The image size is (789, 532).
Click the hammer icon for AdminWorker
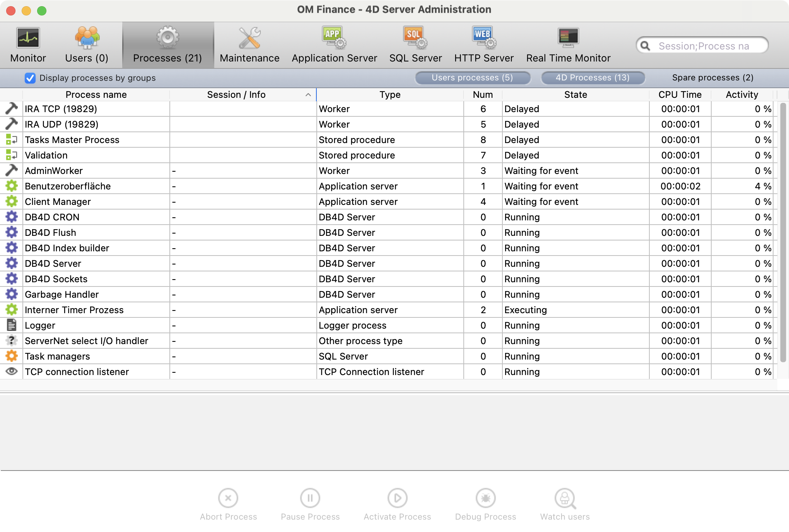point(12,171)
